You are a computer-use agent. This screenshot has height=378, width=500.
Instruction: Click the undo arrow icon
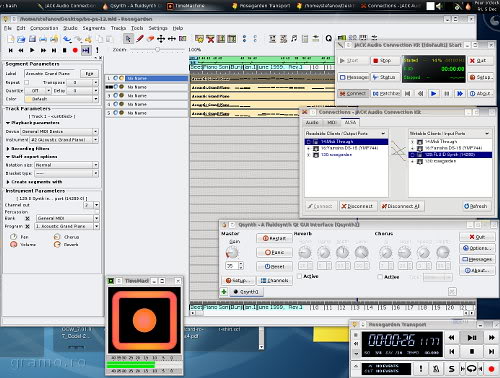click(x=67, y=39)
